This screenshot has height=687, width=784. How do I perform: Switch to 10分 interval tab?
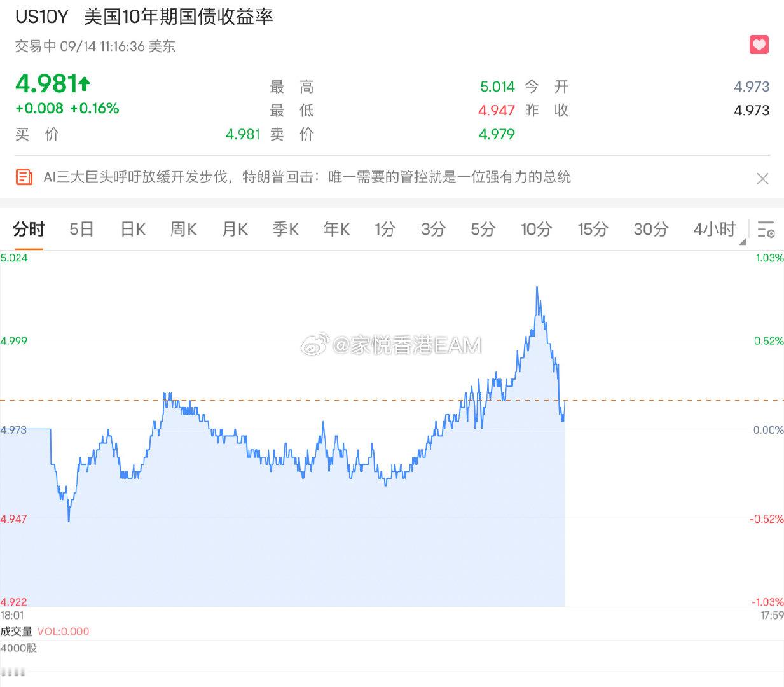(x=536, y=229)
